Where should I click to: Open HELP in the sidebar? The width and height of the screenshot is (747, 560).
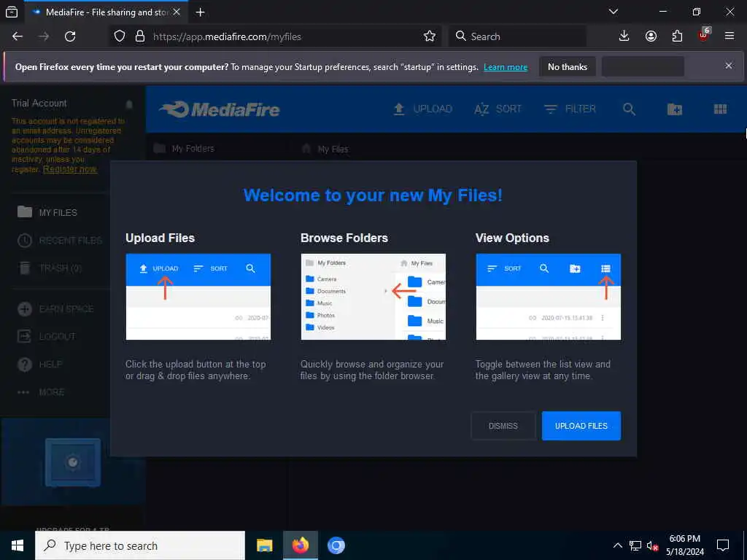click(x=39, y=365)
